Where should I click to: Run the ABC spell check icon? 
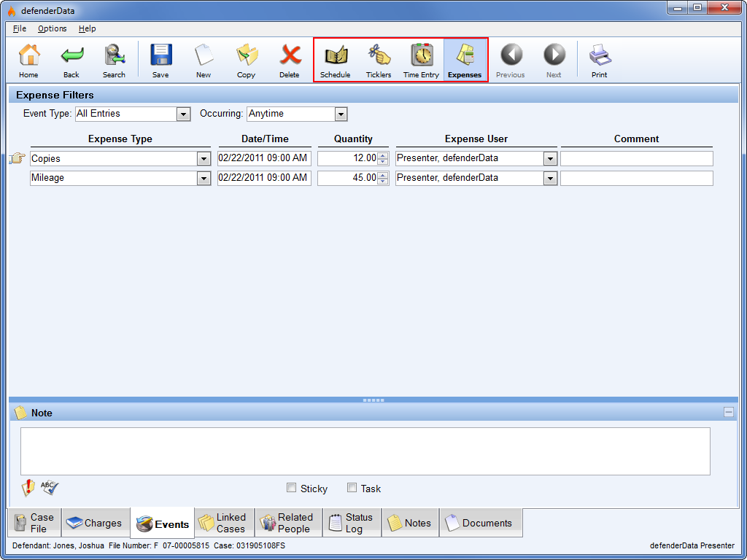[x=49, y=487]
